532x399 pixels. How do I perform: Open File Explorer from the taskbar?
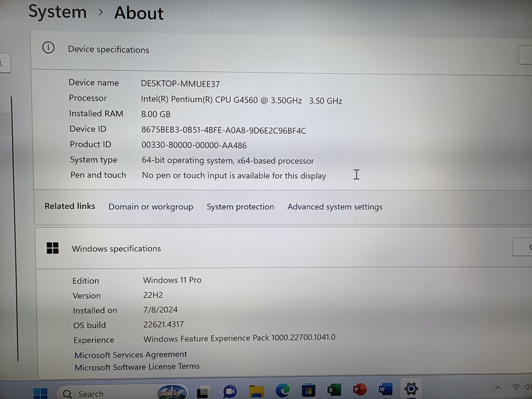pyautogui.click(x=256, y=391)
